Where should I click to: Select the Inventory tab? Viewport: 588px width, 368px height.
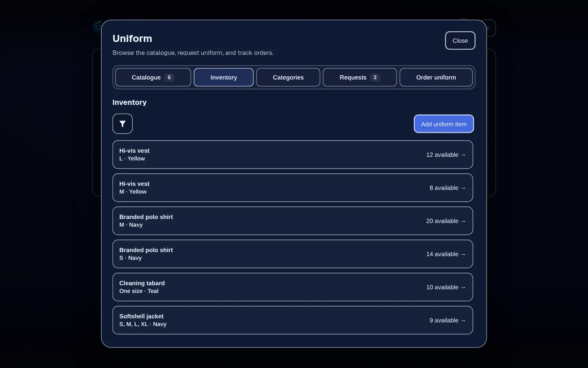coord(223,77)
